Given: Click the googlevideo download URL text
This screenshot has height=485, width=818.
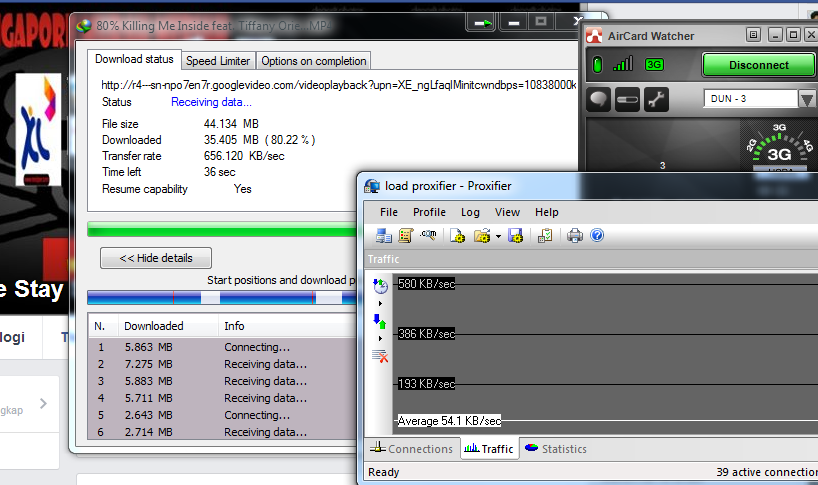Looking at the screenshot, I should (339, 84).
